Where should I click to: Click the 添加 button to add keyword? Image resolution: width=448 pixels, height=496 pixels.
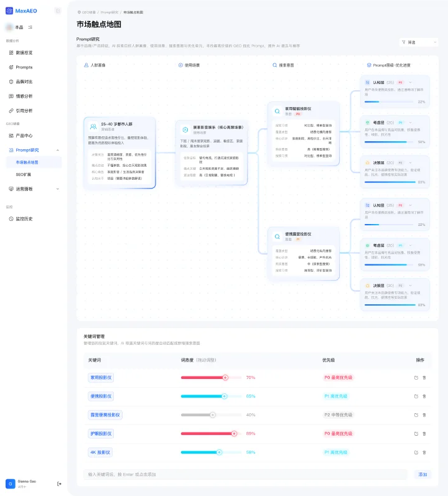tap(422, 474)
